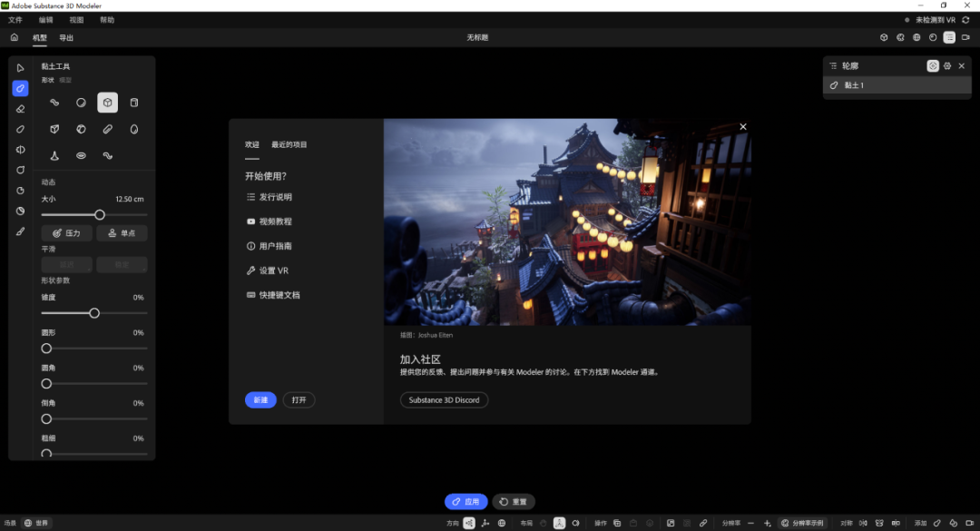Adjust the 大小 size slider

pos(100,215)
